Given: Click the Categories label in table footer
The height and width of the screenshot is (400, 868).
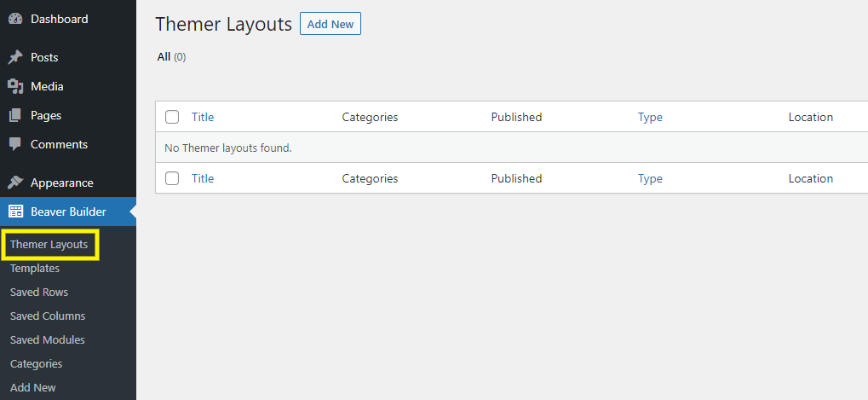Looking at the screenshot, I should coord(370,178).
